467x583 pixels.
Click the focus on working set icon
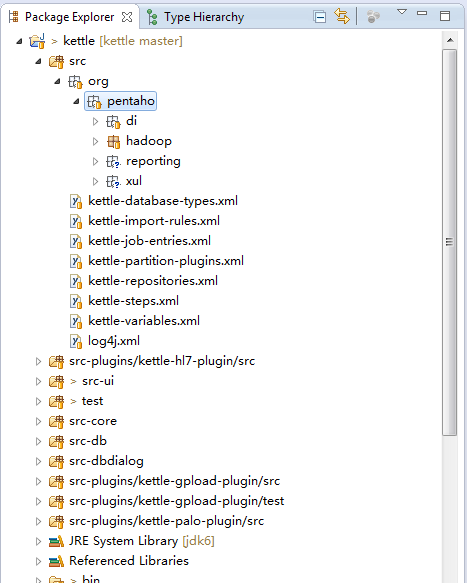373,17
